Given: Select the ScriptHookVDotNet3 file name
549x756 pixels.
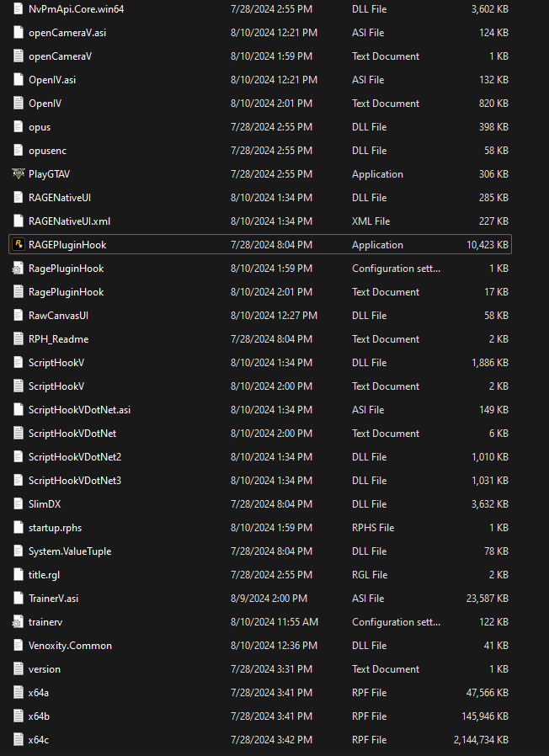Looking at the screenshot, I should [x=75, y=481].
